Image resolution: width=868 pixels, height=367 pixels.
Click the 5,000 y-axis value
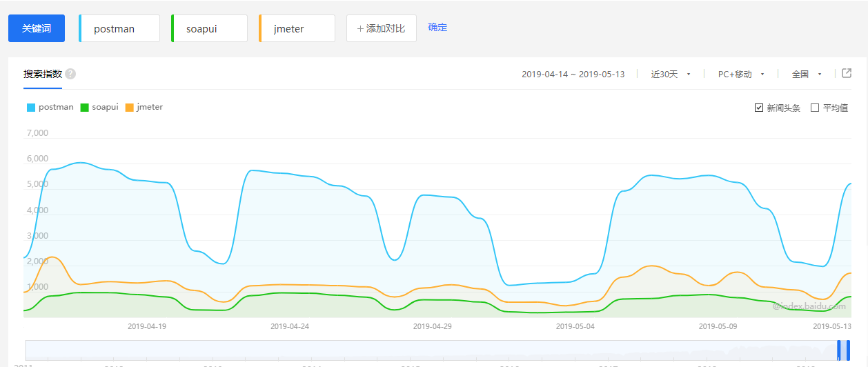click(x=37, y=184)
